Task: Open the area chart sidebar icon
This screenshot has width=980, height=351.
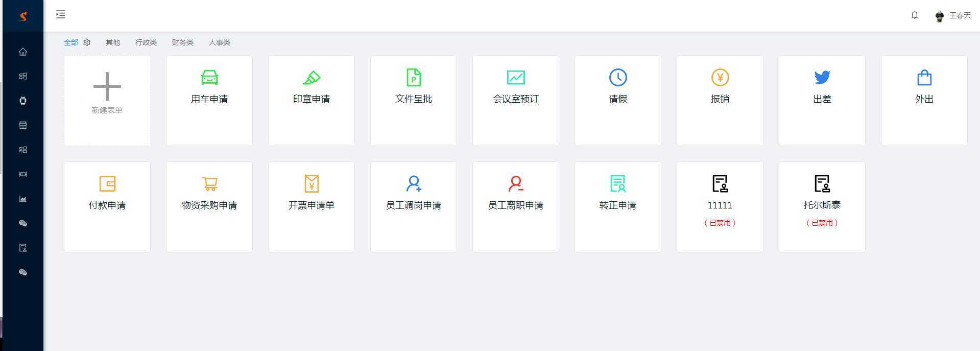Action: [23, 199]
